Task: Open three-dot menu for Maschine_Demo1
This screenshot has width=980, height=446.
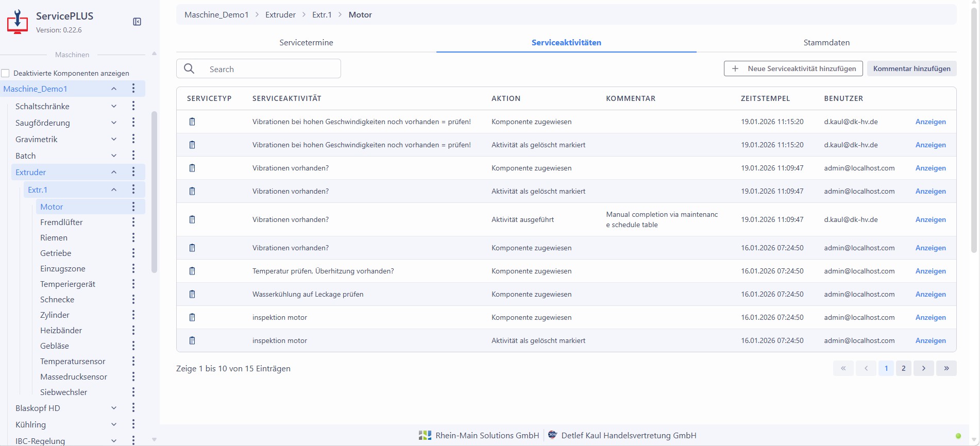Action: tap(133, 89)
